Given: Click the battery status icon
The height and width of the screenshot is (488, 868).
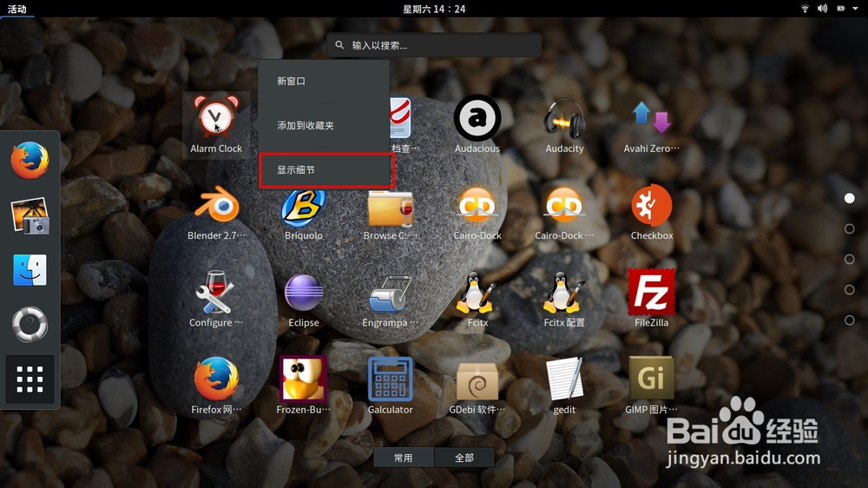Looking at the screenshot, I should (x=841, y=9).
